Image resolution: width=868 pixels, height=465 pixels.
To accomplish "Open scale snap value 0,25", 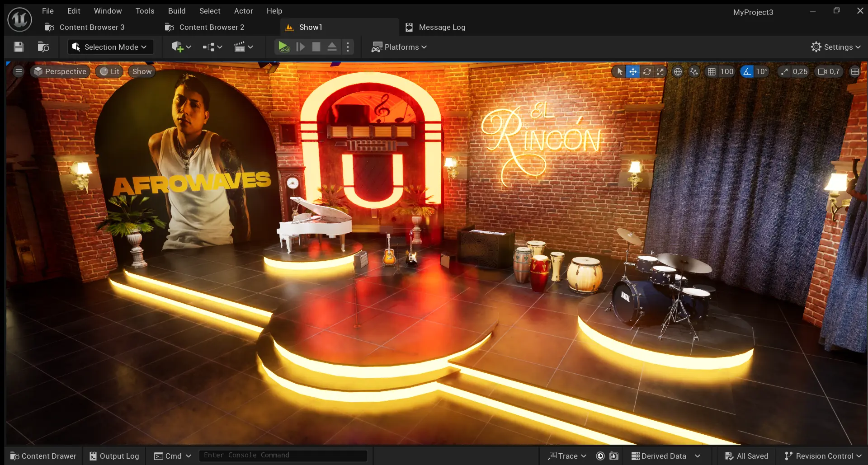I will coord(800,71).
